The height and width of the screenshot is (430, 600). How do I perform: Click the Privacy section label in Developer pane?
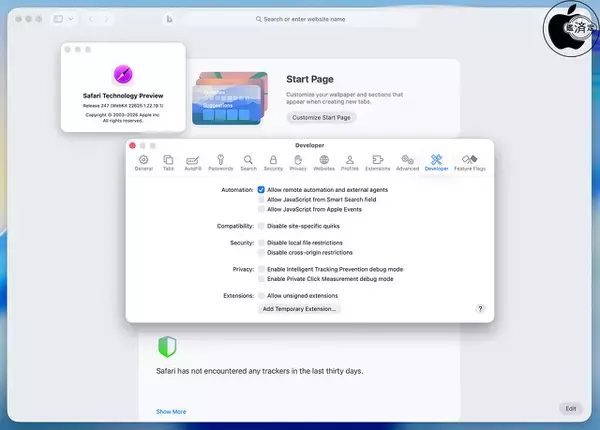[243, 269]
